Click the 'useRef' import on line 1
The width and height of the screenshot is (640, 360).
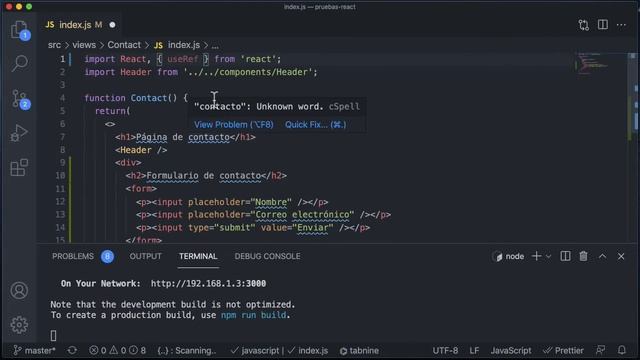tap(182, 59)
